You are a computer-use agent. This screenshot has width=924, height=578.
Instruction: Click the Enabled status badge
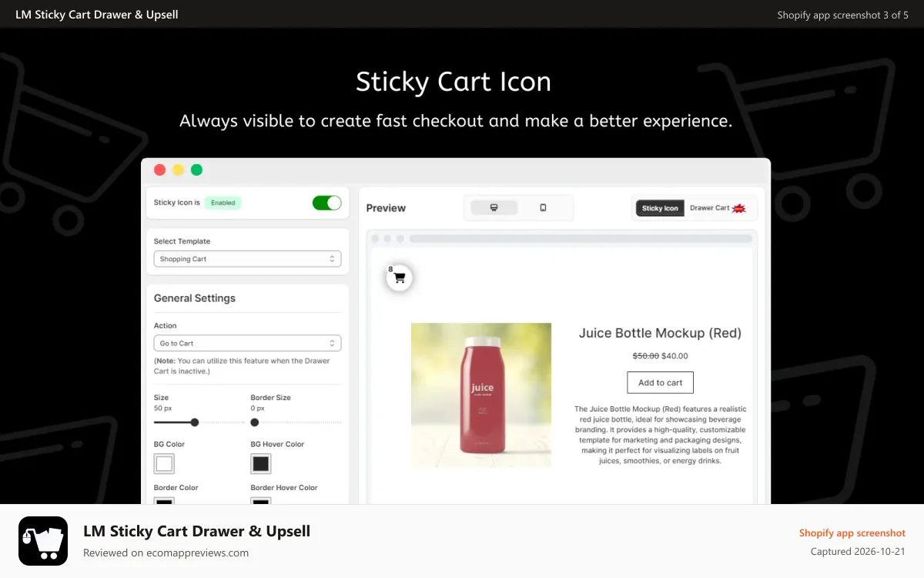click(223, 203)
